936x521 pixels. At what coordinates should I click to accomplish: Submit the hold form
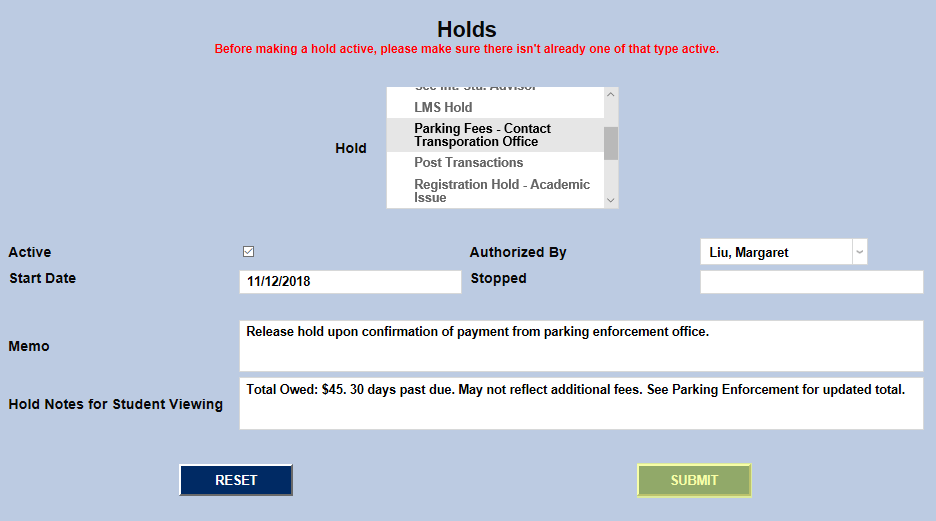pyautogui.click(x=694, y=480)
